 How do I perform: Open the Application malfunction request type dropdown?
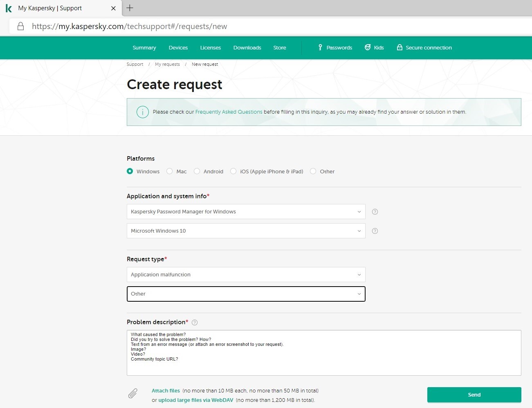point(246,275)
